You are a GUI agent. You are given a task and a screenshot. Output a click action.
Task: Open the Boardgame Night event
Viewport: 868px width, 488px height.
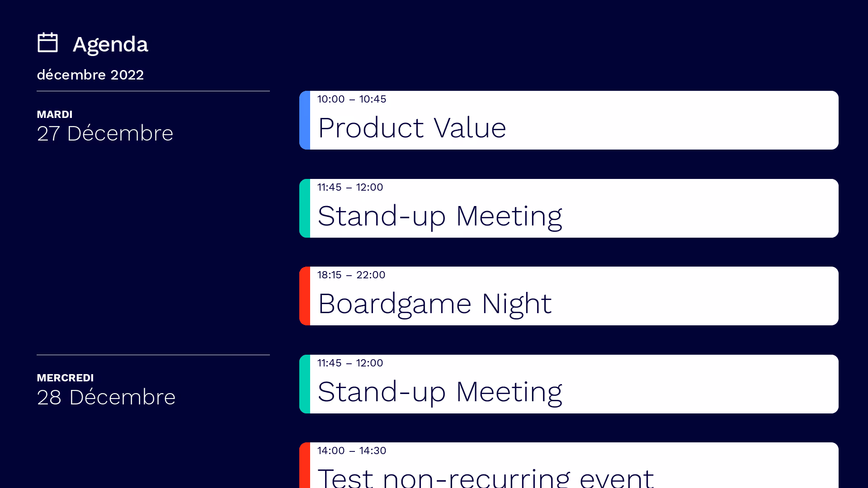click(x=569, y=296)
